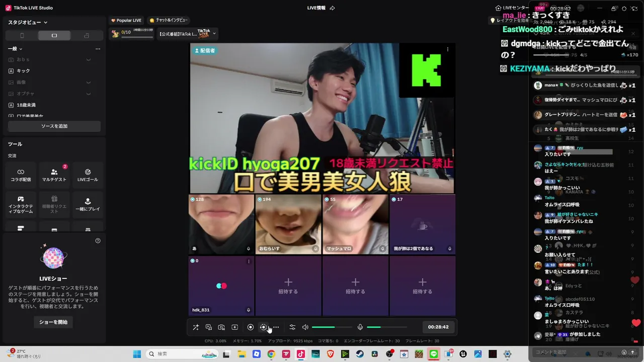The image size is (644, 362).
Task: Select the おむらいす guest tile
Action: coord(288,224)
